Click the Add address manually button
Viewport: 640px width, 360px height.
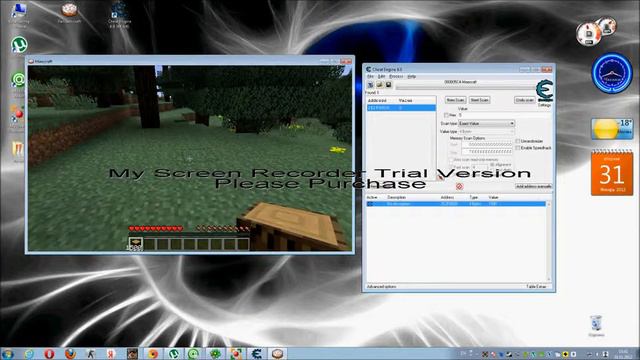click(533, 186)
